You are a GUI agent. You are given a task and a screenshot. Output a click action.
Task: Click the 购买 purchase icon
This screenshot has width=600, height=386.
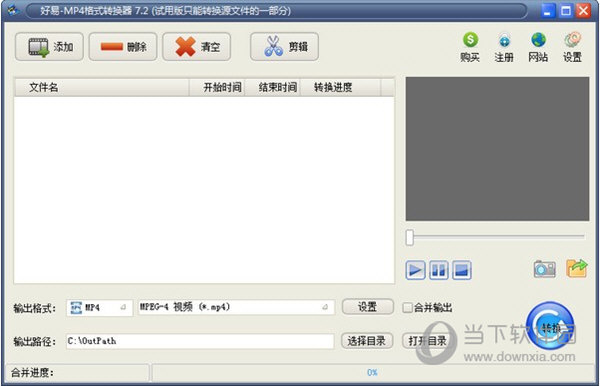pos(470,47)
